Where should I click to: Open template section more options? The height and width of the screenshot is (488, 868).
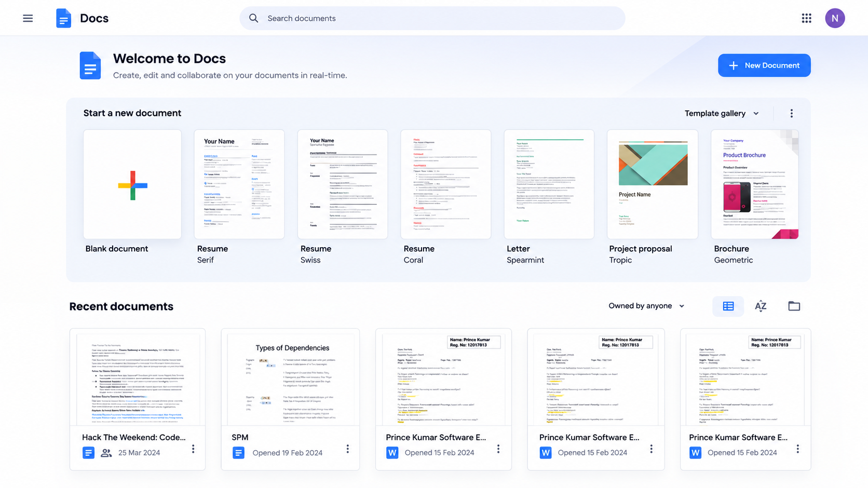(x=791, y=113)
